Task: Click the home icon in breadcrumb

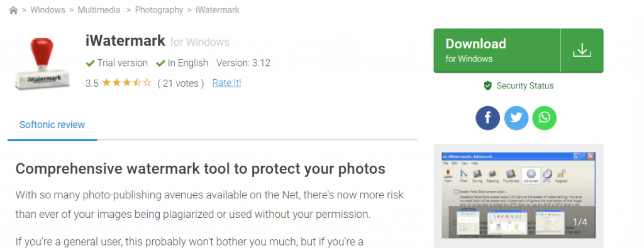Action: [14, 10]
